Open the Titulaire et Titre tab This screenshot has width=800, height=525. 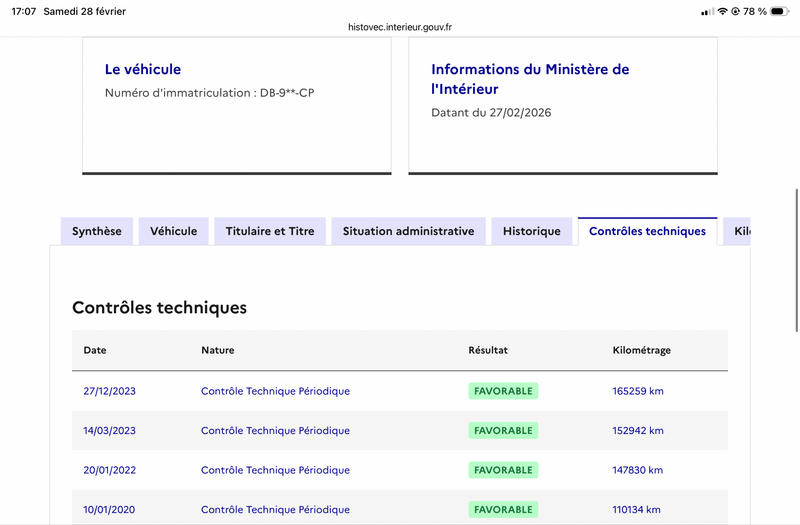coord(270,231)
